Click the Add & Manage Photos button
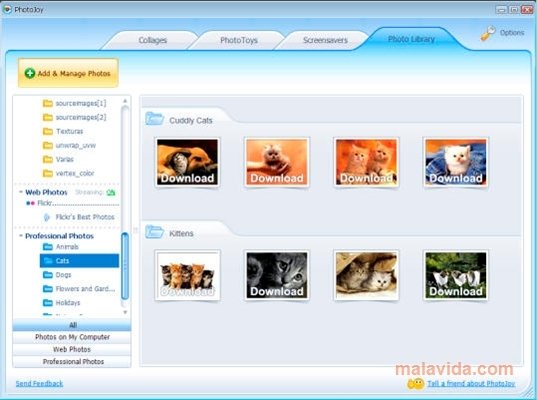 (x=68, y=73)
